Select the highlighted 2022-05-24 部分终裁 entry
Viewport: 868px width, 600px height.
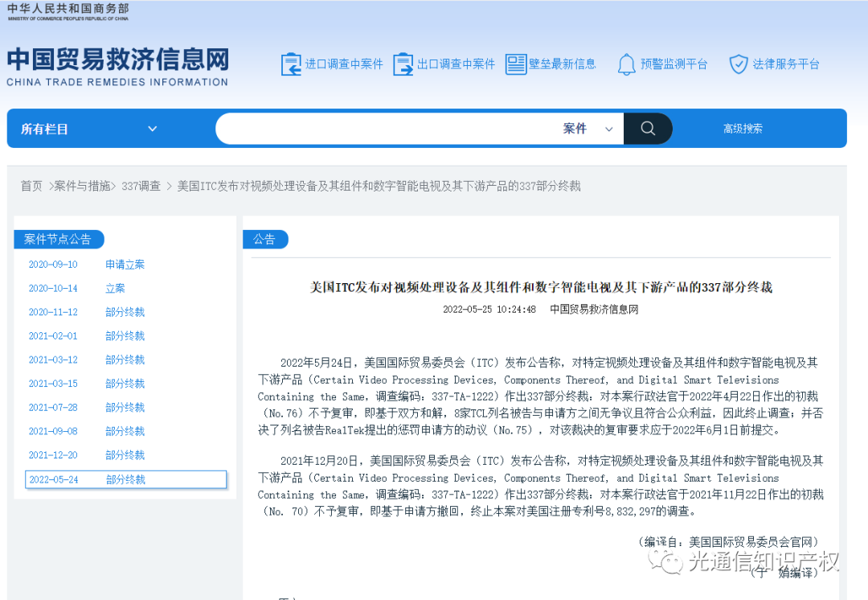coord(125,480)
